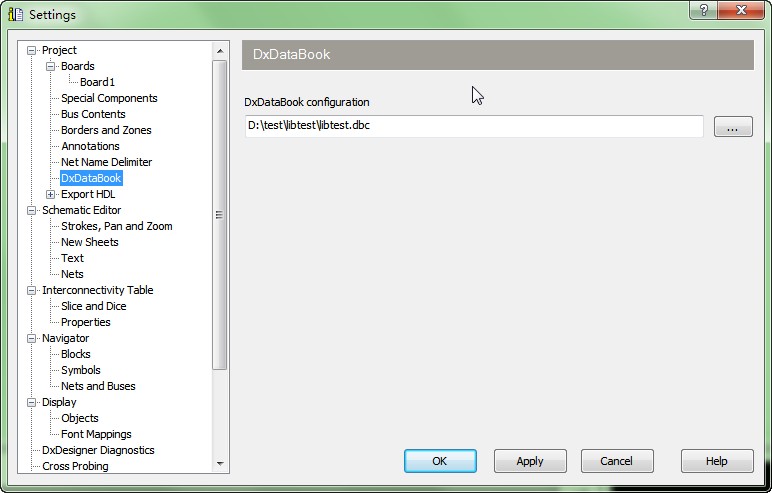Select Font Mappings tree item

96,434
